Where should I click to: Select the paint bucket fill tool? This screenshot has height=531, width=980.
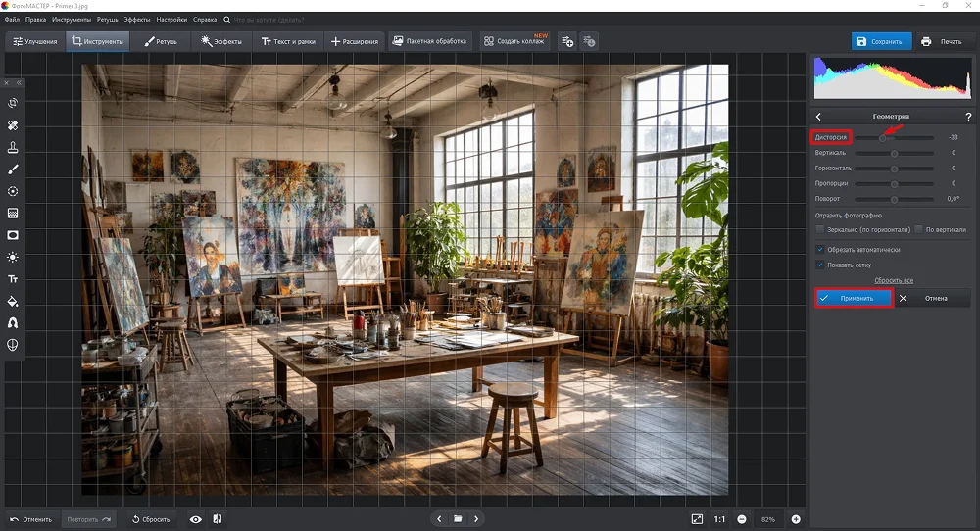pyautogui.click(x=13, y=301)
